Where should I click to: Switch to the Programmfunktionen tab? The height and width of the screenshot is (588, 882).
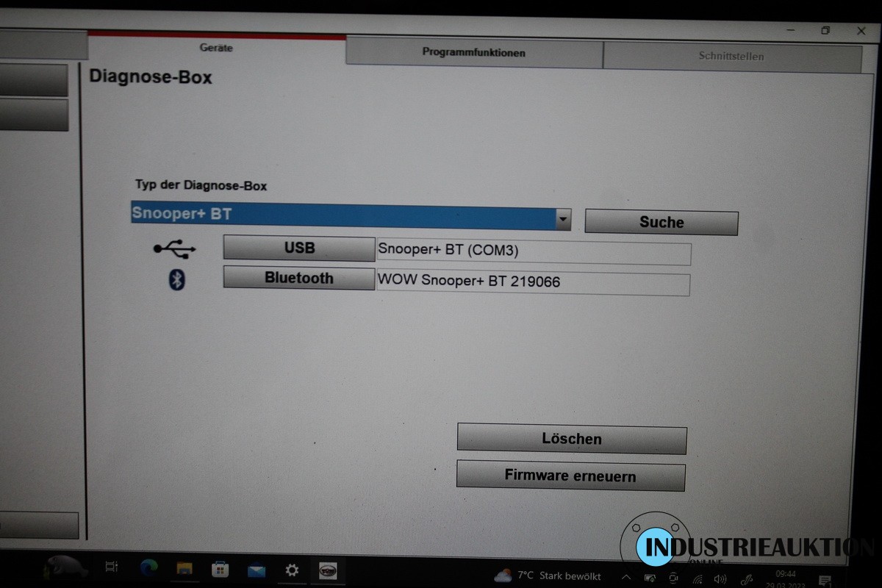[473, 53]
